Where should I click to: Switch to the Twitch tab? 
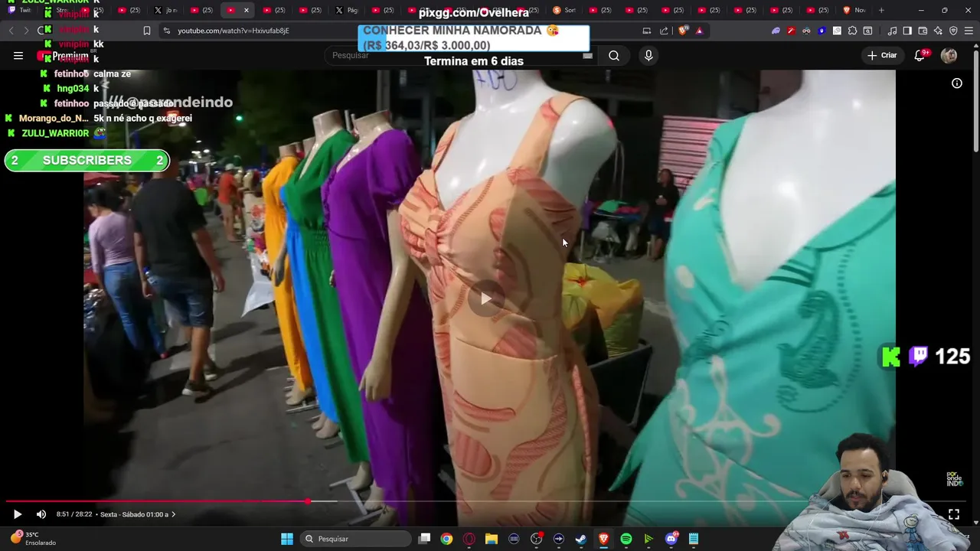(20, 10)
